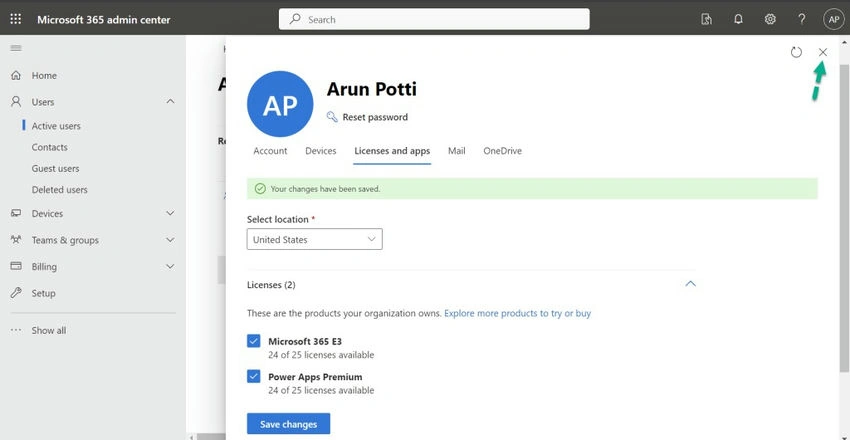Screen dimensions: 850x440
Task: Click the large AP profile picture circle
Action: point(280,104)
